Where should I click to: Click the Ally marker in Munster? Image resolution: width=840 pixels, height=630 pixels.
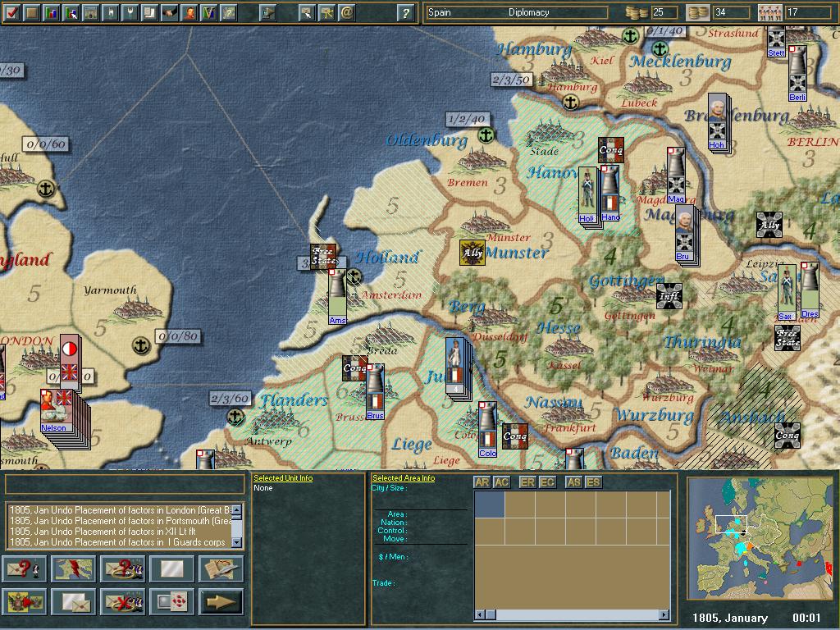(x=472, y=253)
